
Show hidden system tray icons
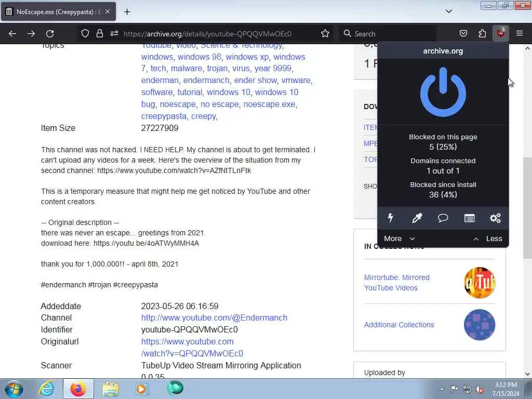pyautogui.click(x=442, y=389)
